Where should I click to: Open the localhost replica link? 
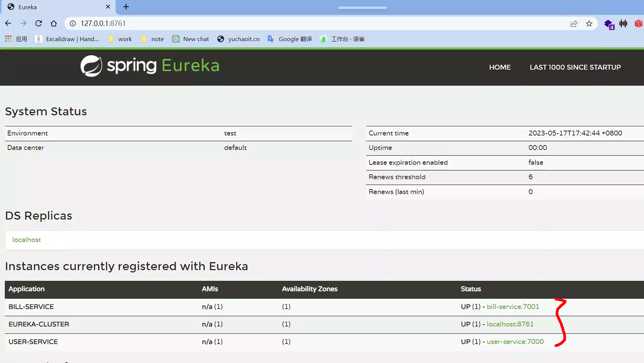click(x=27, y=240)
